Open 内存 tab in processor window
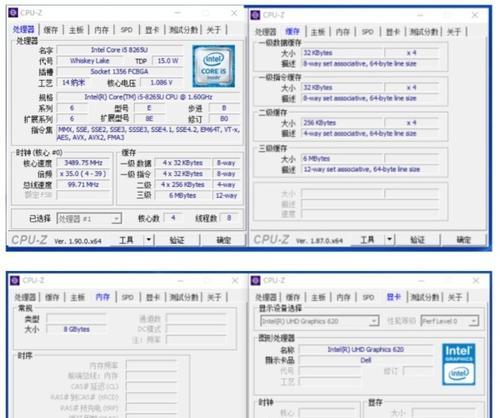This screenshot has height=418, width=500. (x=101, y=30)
